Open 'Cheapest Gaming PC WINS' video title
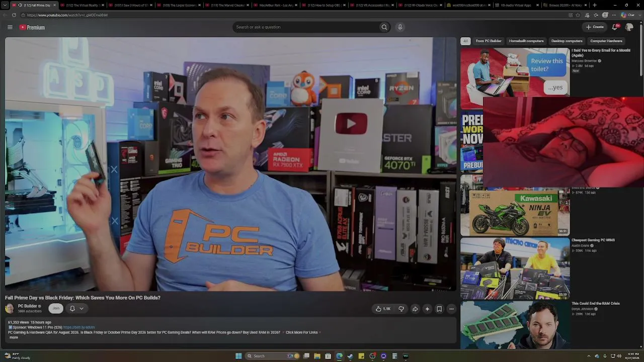 point(593,240)
